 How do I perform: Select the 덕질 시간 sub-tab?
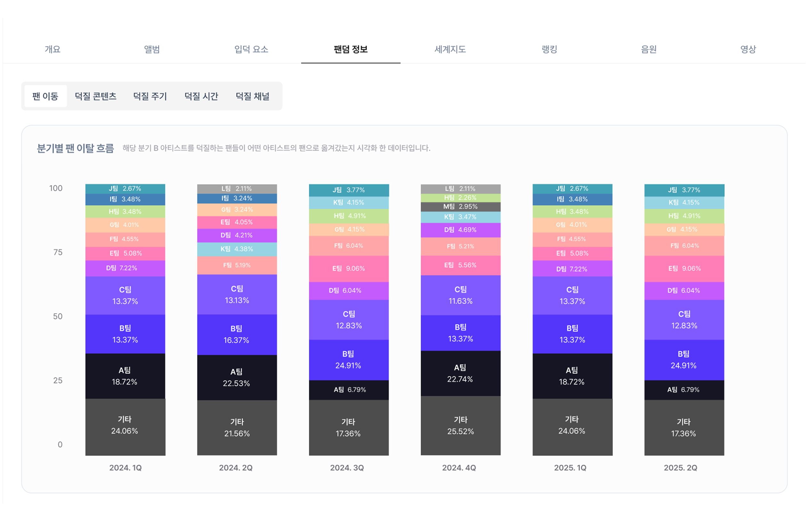[201, 96]
